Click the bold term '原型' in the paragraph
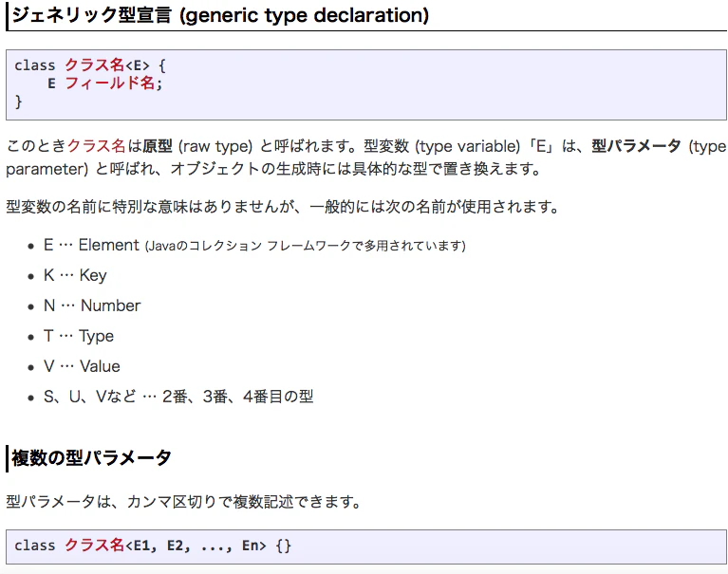 pos(158,146)
